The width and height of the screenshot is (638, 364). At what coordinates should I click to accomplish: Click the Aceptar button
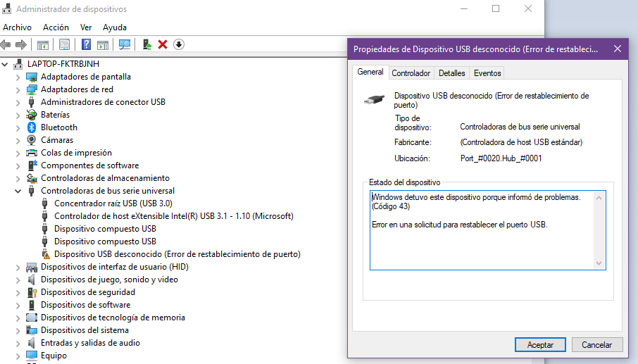540,345
